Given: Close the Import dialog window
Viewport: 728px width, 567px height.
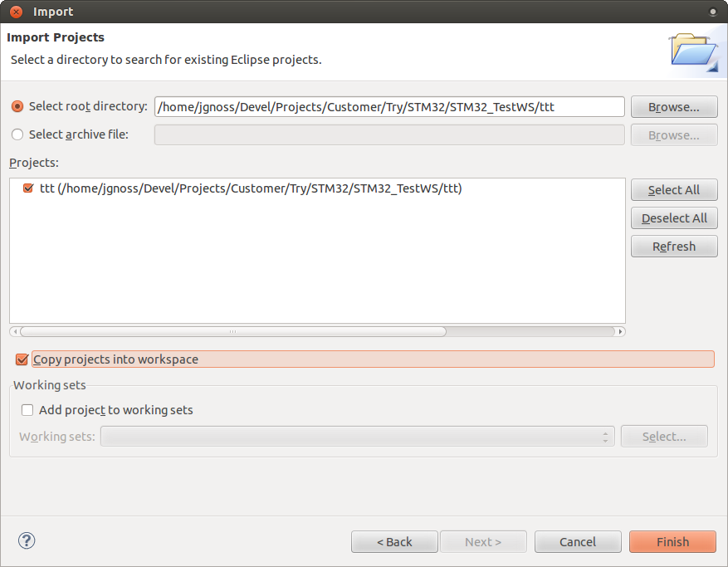Looking at the screenshot, I should [x=17, y=12].
